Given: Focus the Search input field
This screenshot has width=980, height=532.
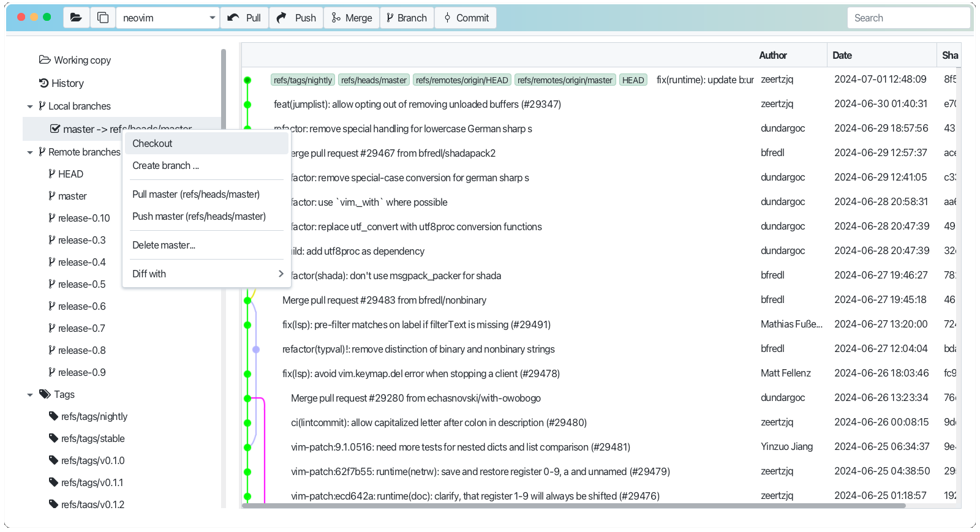Looking at the screenshot, I should tap(909, 18).
